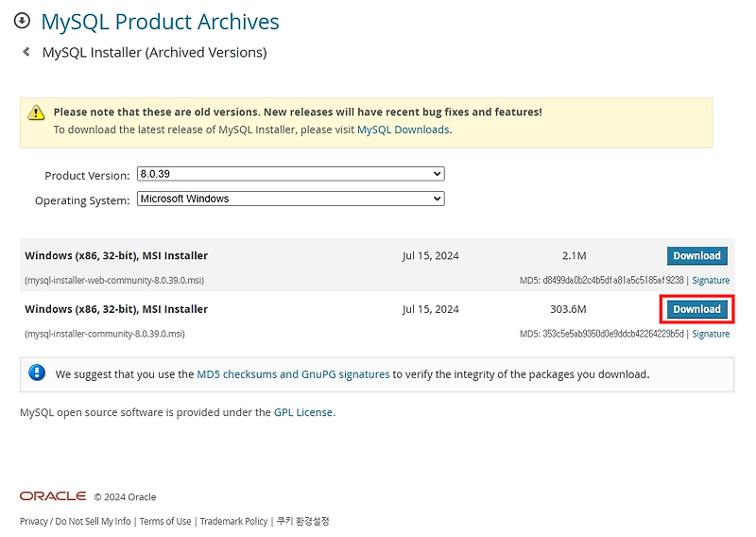Visit the MySQL Downloads link
The height and width of the screenshot is (537, 756).
tap(403, 130)
